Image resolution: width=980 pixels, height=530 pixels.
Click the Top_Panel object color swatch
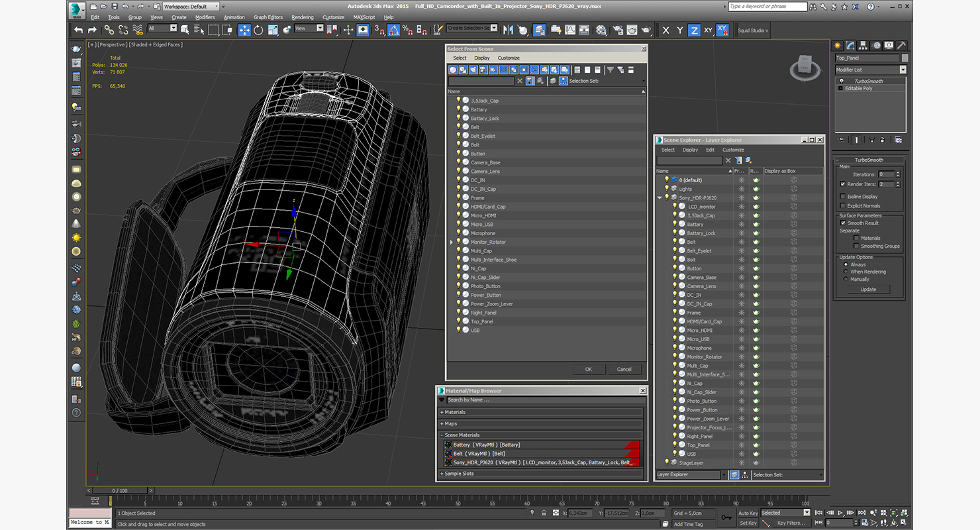[905, 58]
